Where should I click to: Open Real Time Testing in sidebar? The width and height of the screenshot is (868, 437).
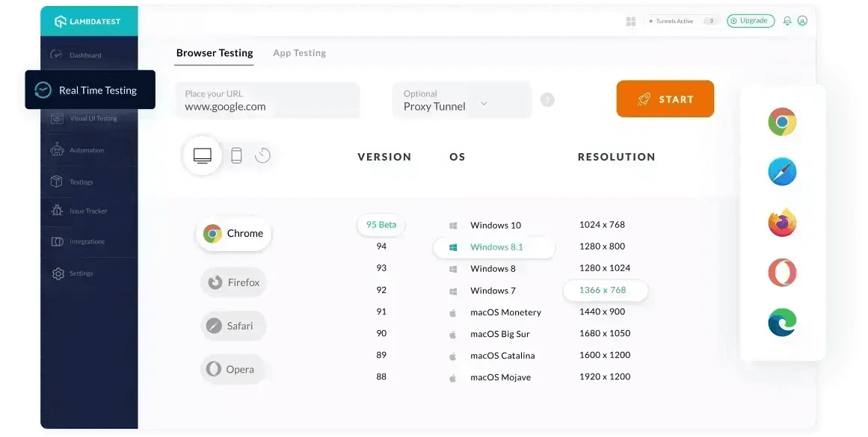tap(90, 90)
